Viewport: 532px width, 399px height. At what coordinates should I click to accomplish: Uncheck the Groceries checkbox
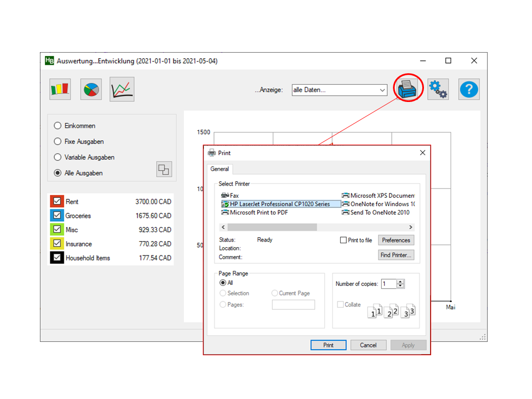[57, 216]
